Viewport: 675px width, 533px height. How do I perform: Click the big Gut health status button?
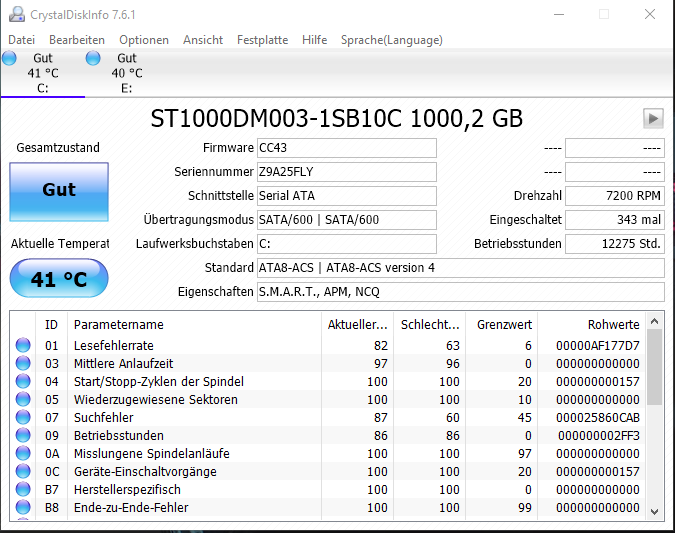59,192
